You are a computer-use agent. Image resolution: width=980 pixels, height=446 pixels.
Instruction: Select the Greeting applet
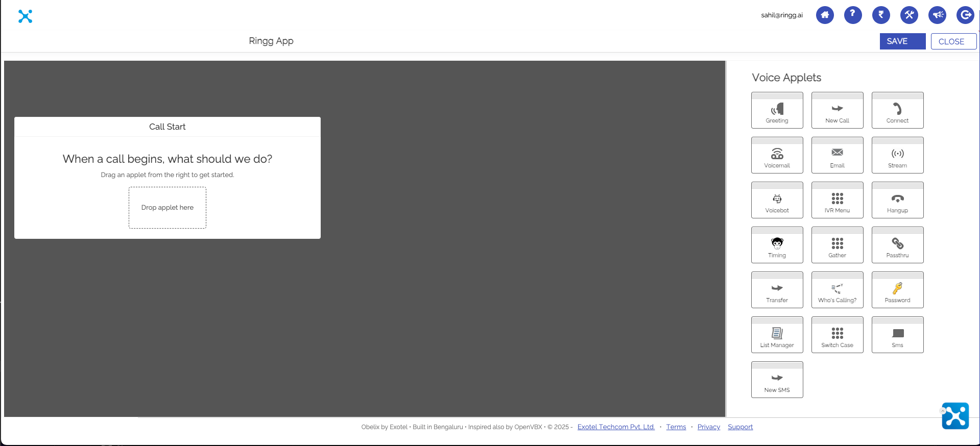777,110
